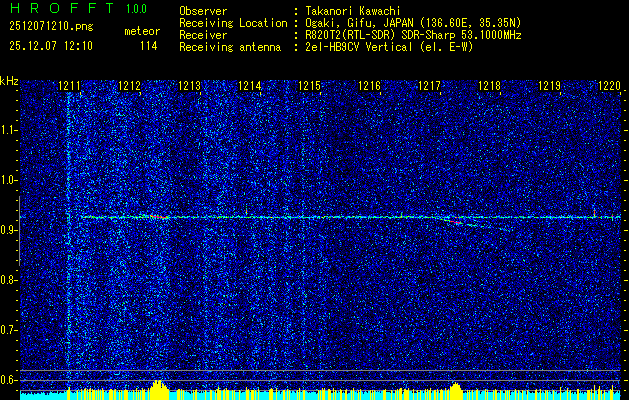The width and height of the screenshot is (629, 400).
Task: Click the Receiving Location label
Action: (233, 23)
